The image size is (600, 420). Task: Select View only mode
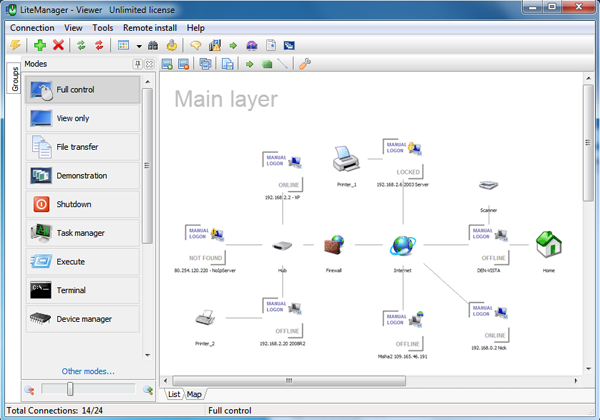pos(83,118)
